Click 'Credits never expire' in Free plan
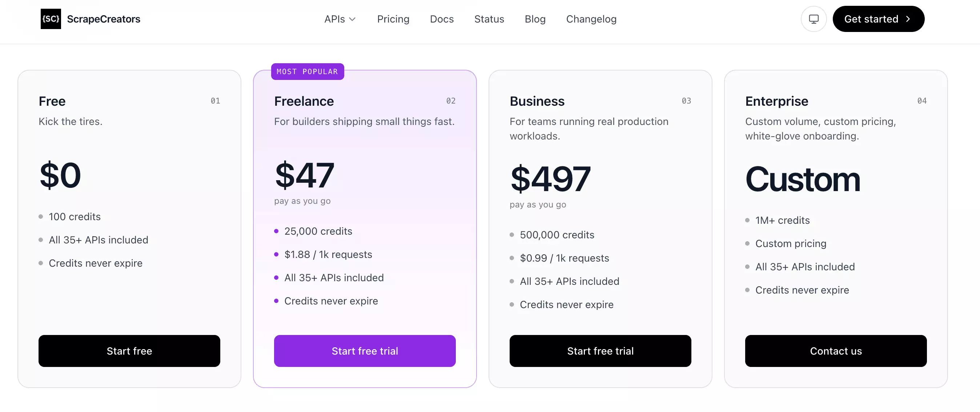This screenshot has height=412, width=980. tap(96, 263)
